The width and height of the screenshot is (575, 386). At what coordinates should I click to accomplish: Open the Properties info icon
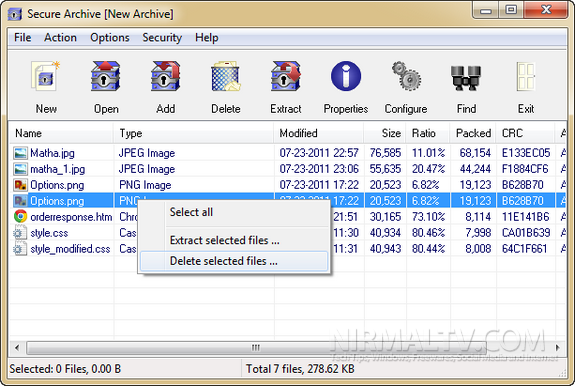pyautogui.click(x=346, y=76)
